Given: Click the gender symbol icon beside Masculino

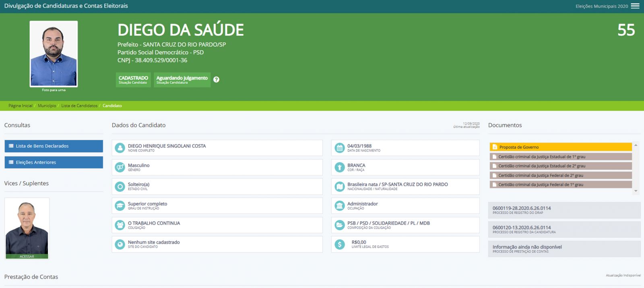Looking at the screenshot, I should [120, 167].
